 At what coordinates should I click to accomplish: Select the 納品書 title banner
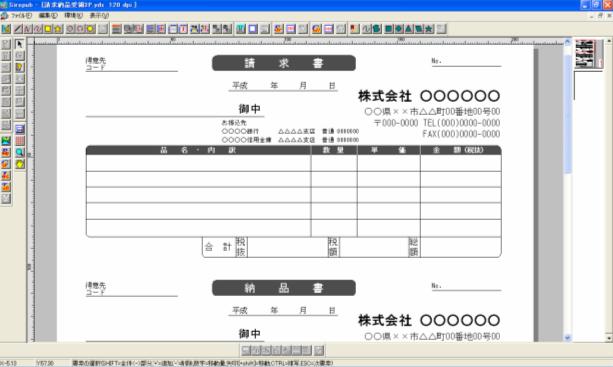284,288
